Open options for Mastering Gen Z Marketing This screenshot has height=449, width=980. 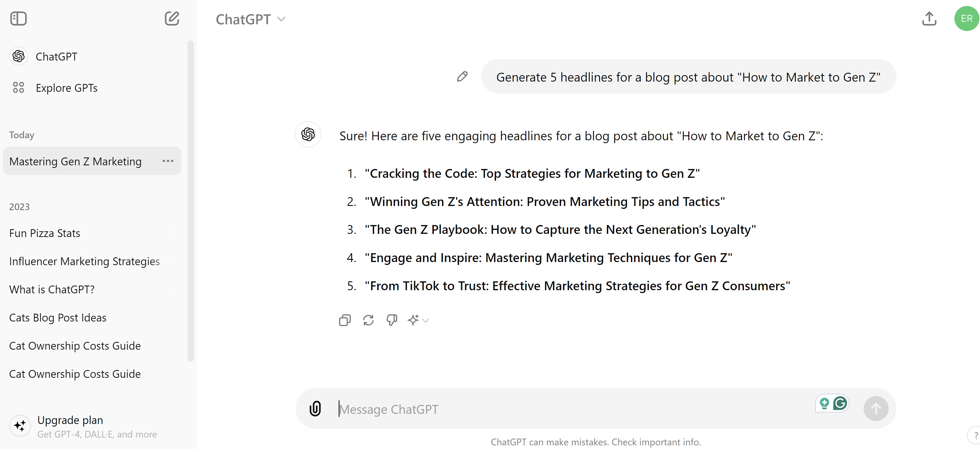[168, 161]
